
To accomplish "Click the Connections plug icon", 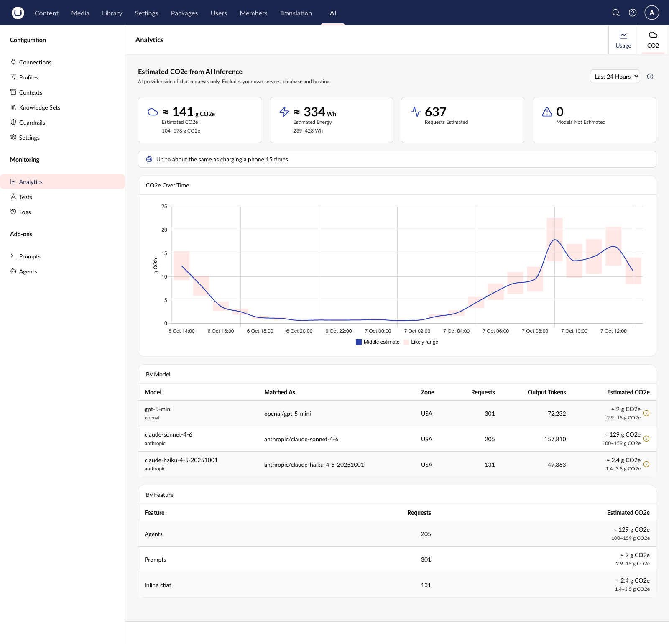I will pos(13,62).
